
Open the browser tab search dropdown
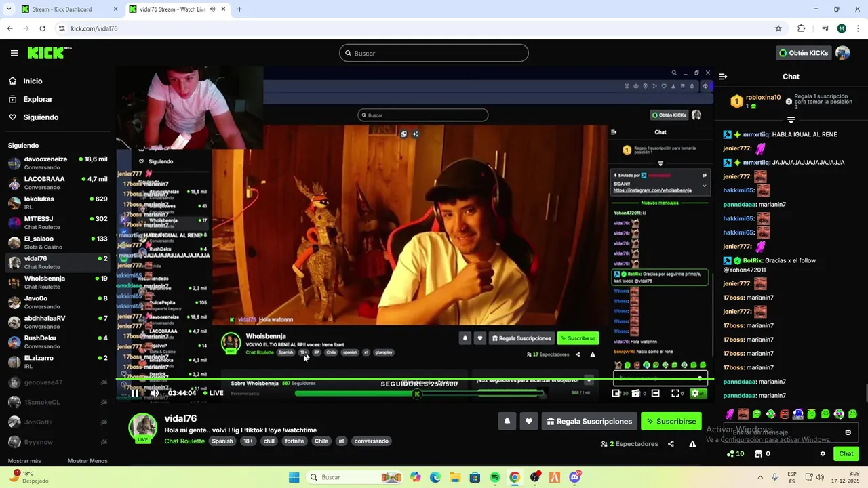point(9,9)
